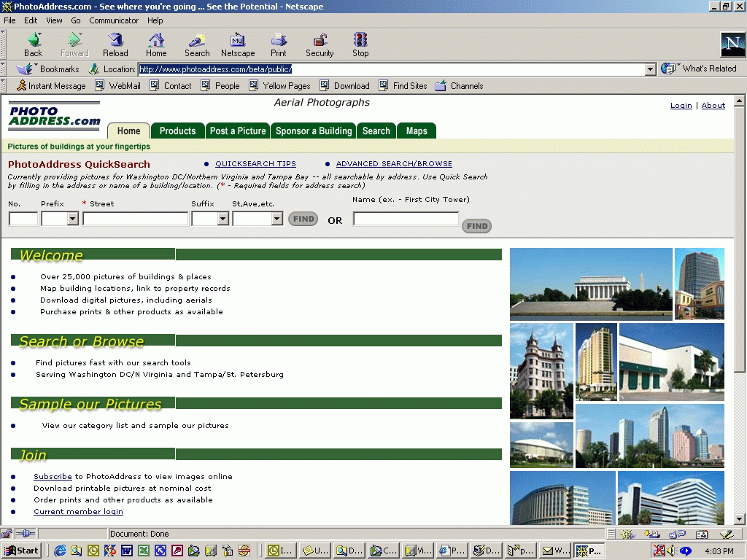The height and width of the screenshot is (560, 747).
Task: Click the Advanced Search/Browse link
Action: (x=394, y=164)
